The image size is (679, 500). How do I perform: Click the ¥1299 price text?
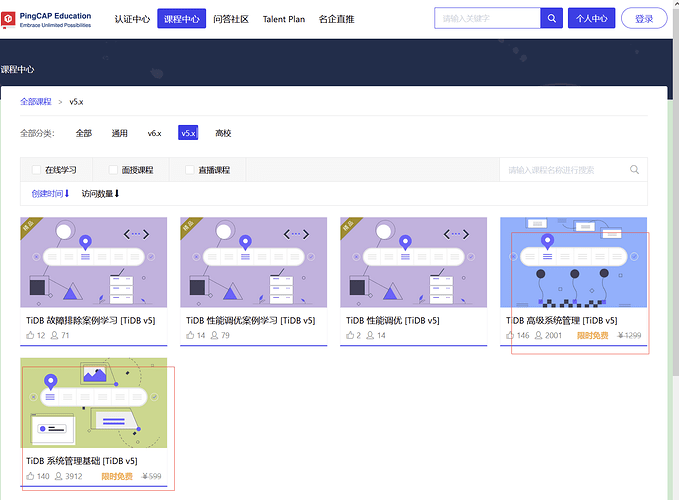pos(629,335)
